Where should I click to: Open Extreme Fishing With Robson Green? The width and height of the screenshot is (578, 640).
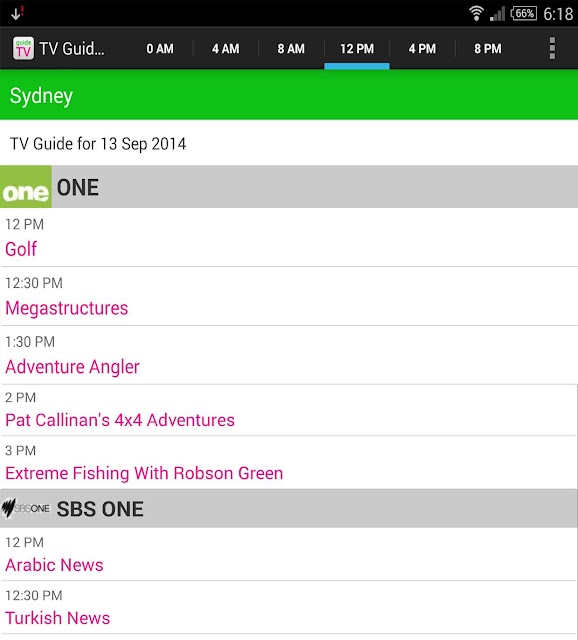[x=289, y=462]
